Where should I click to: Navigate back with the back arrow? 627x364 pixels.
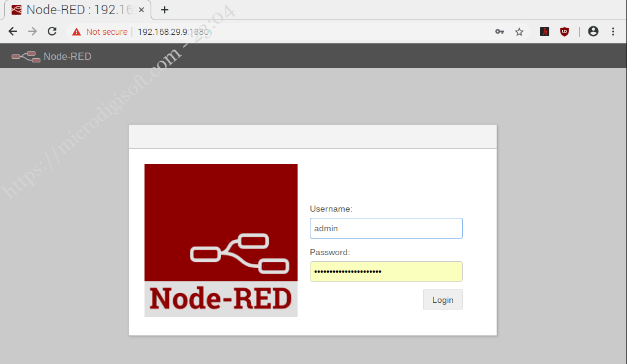(x=12, y=31)
